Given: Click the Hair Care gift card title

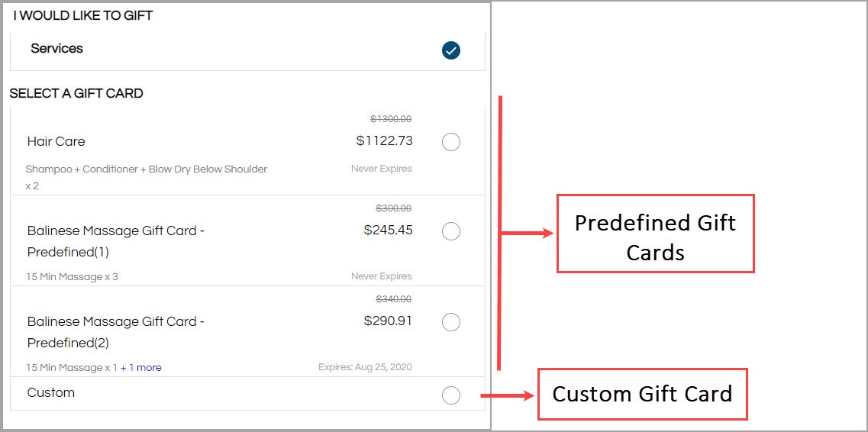Looking at the screenshot, I should [56, 142].
